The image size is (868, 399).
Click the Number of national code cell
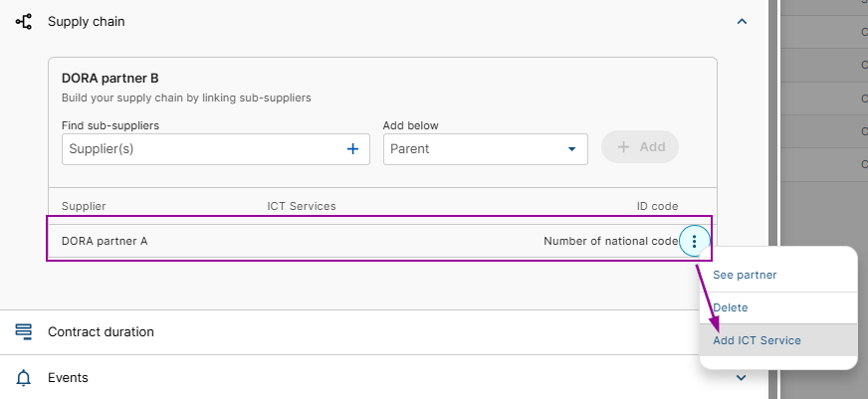tap(609, 241)
